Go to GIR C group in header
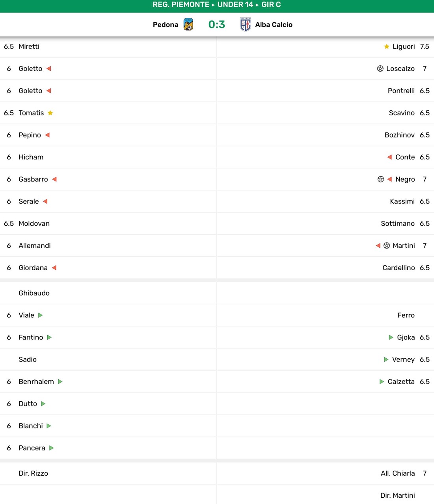 point(271,5)
